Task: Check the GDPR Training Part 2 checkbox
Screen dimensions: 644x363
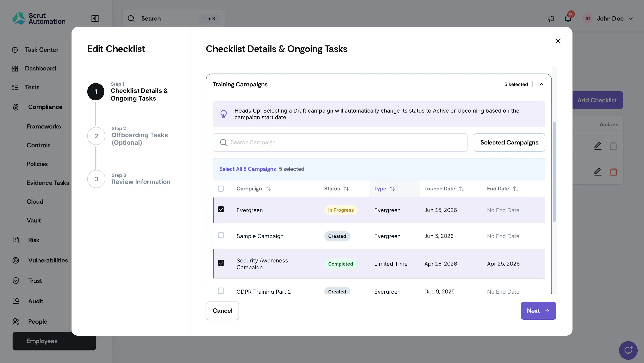Action: (x=221, y=291)
